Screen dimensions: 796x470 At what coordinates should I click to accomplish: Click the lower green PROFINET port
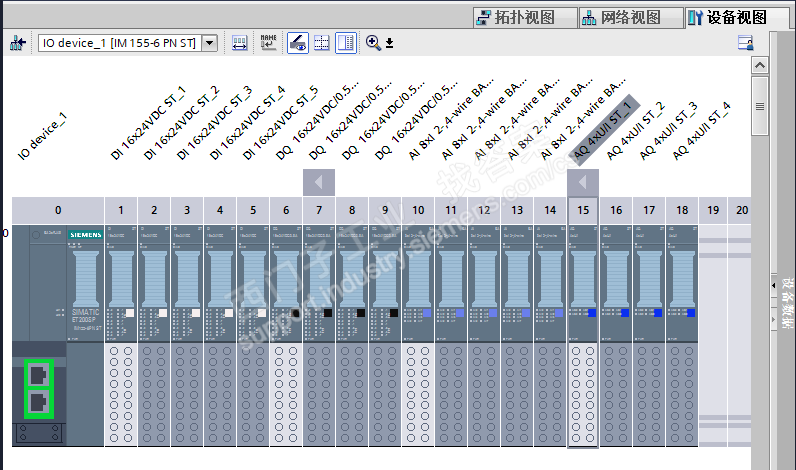(x=39, y=403)
